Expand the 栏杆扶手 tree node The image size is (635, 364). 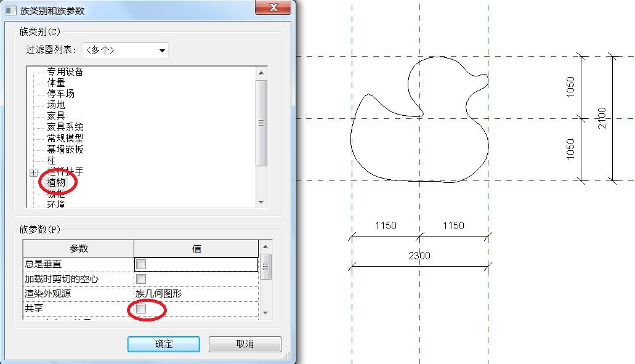tap(34, 173)
